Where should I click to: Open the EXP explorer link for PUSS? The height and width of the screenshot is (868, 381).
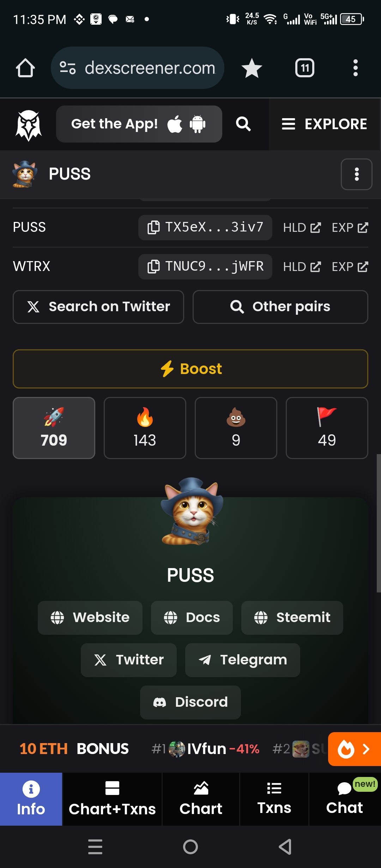coord(350,228)
